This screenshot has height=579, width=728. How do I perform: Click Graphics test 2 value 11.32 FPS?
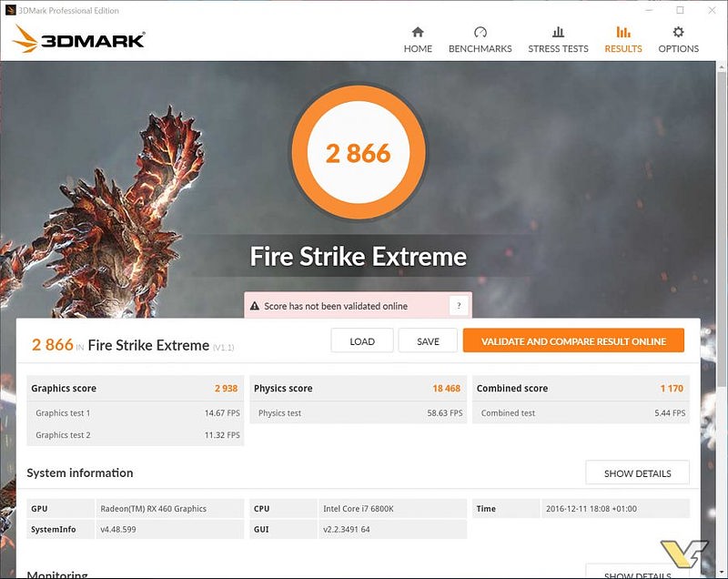tap(222, 435)
